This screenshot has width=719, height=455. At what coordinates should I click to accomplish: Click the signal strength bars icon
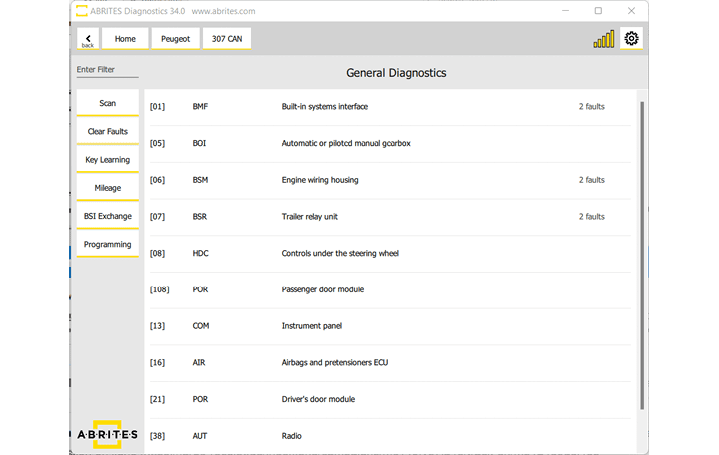click(604, 40)
